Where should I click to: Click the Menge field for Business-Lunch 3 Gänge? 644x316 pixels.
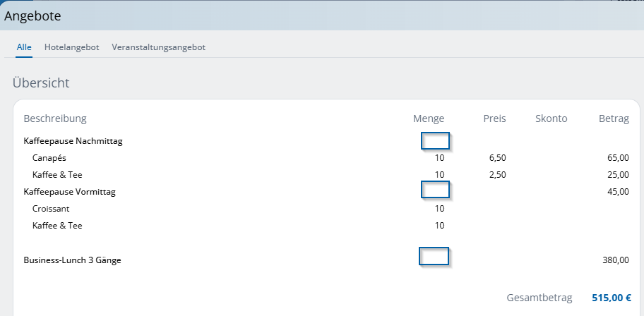coord(434,256)
